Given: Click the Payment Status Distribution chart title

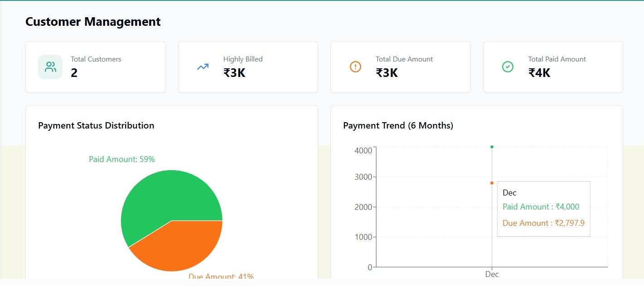Looking at the screenshot, I should tap(96, 125).
